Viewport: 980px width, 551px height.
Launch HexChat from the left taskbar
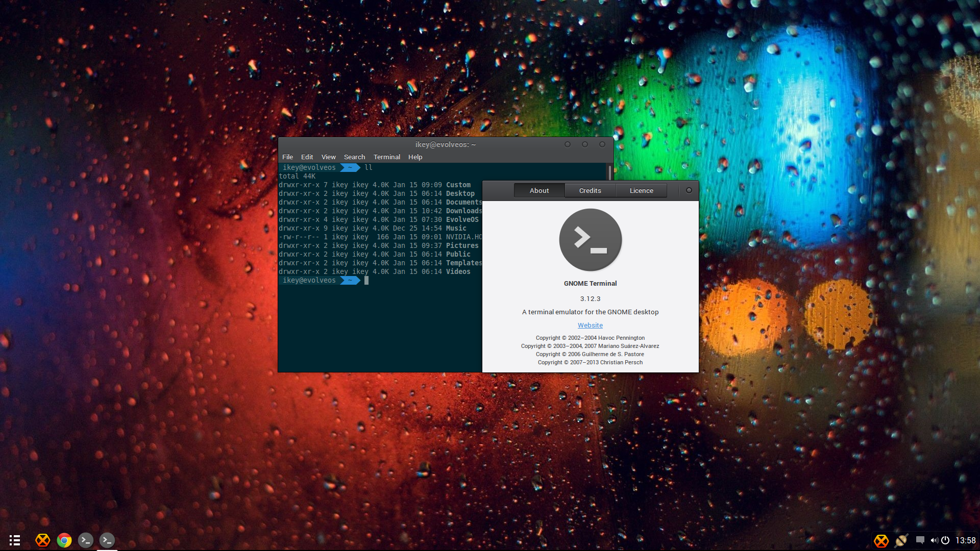tap(43, 540)
